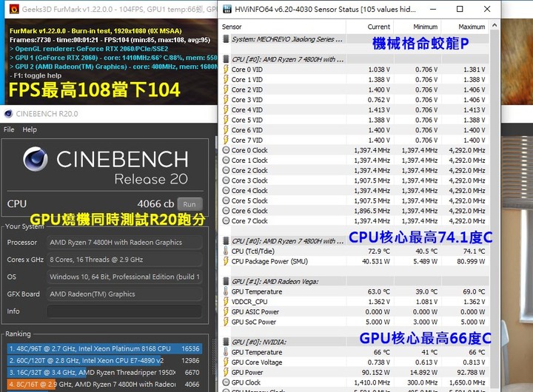Maximize the HWiNFO64 window
Screen dimensions: 533x392
(x=460, y=9)
